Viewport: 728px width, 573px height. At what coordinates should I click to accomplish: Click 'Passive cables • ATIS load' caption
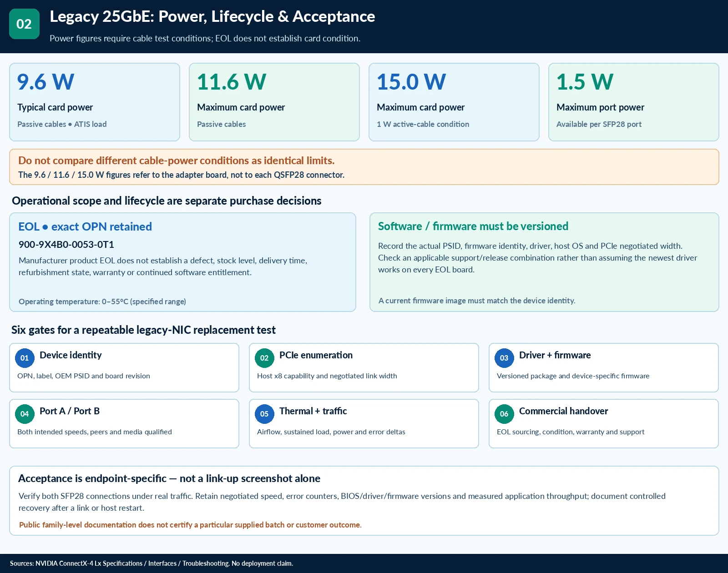(62, 124)
